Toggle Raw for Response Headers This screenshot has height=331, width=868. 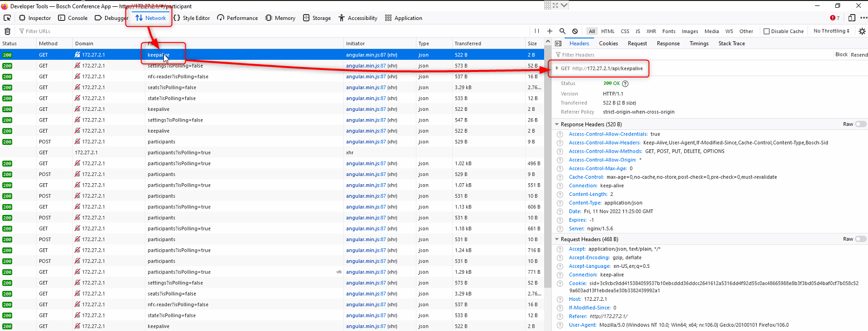pos(860,124)
